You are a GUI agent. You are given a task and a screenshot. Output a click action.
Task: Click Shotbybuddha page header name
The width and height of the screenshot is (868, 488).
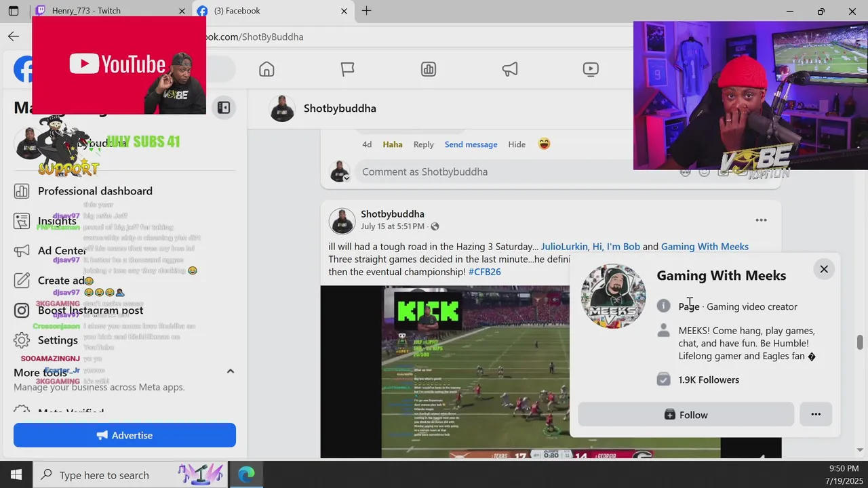[x=340, y=108]
